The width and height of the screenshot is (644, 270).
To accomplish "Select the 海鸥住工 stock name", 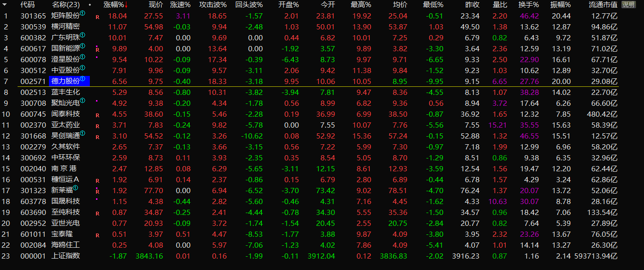I will (66, 245).
